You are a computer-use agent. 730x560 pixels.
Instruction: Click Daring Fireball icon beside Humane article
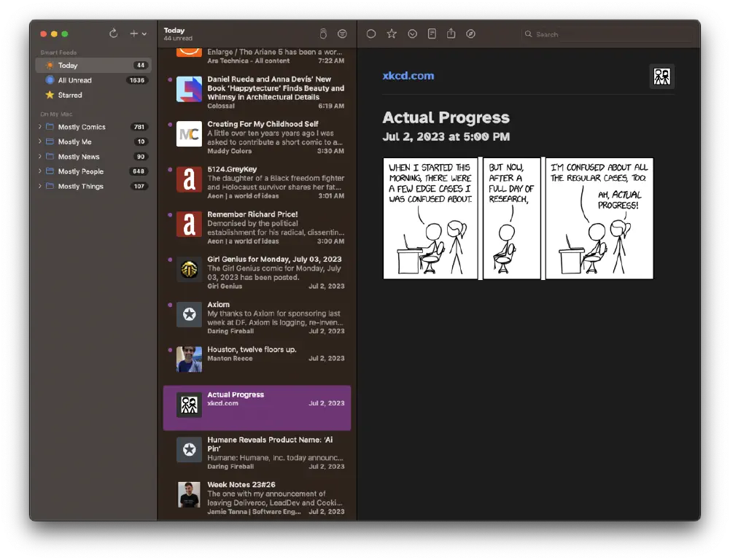189,450
